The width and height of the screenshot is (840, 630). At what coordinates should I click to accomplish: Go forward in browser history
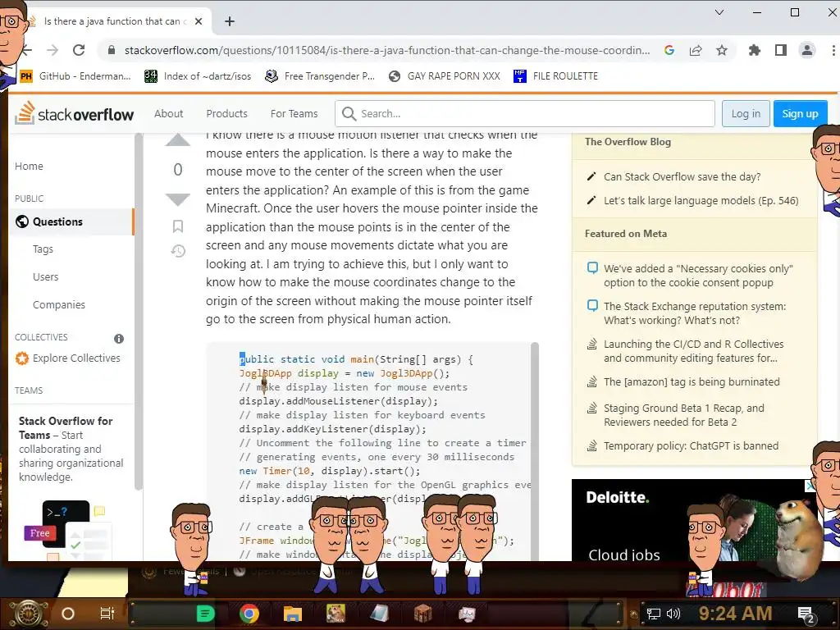tap(52, 50)
